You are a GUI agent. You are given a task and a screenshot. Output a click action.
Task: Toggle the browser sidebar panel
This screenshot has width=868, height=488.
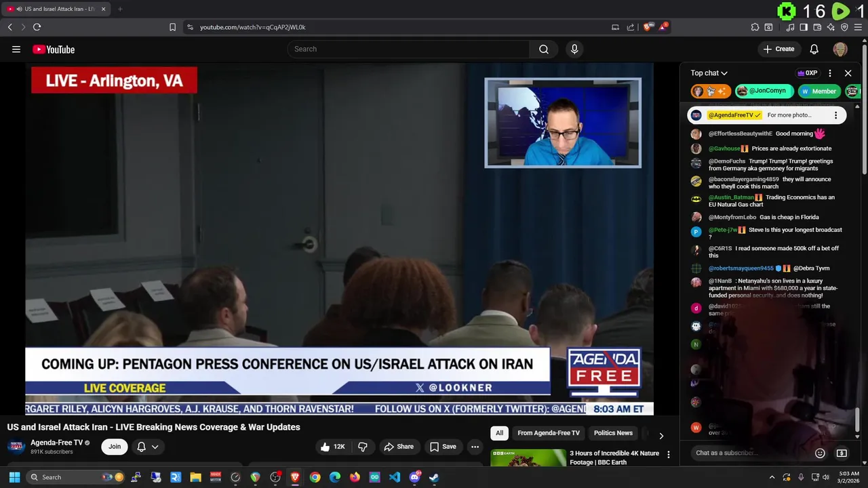[x=804, y=27]
